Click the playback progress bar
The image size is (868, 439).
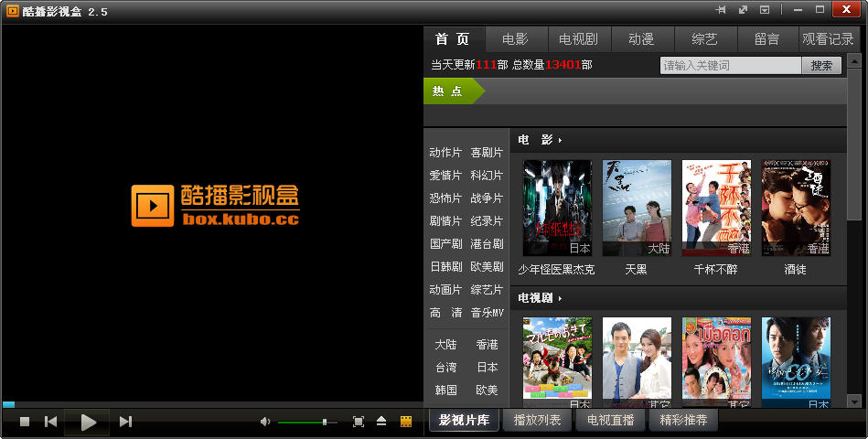(213, 404)
